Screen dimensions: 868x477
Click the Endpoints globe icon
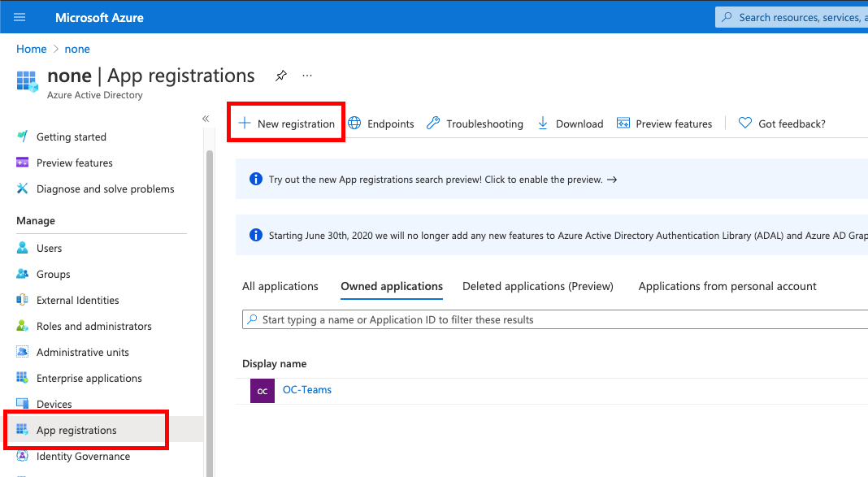click(354, 123)
